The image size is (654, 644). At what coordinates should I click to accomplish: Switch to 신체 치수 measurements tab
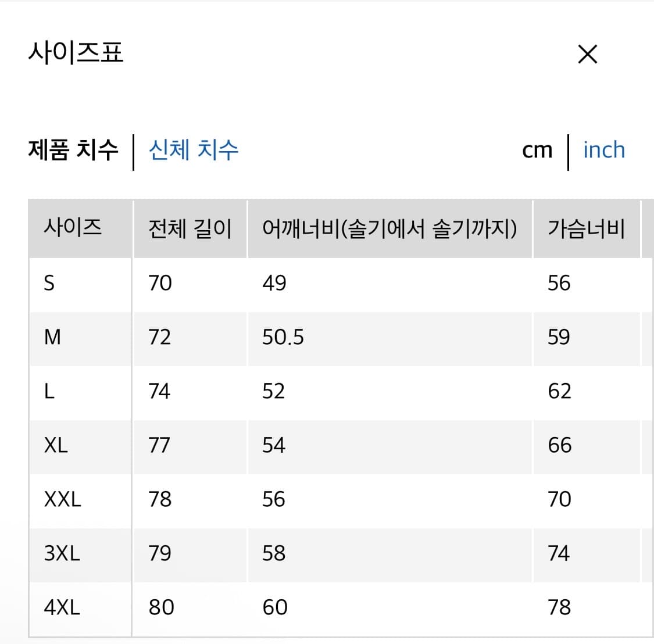(192, 151)
